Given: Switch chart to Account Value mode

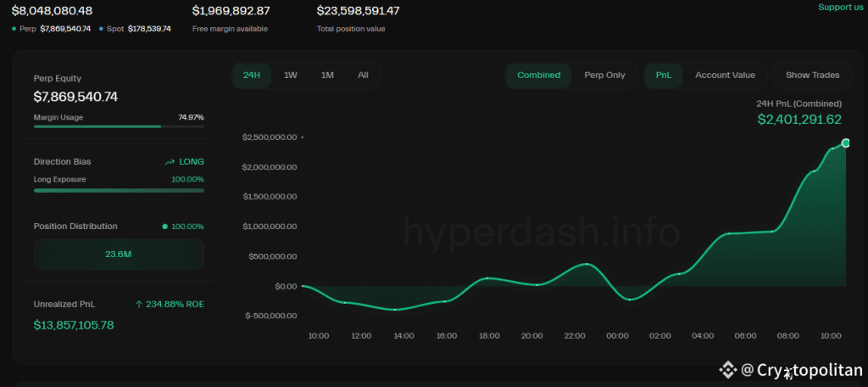Looking at the screenshot, I should pos(725,75).
